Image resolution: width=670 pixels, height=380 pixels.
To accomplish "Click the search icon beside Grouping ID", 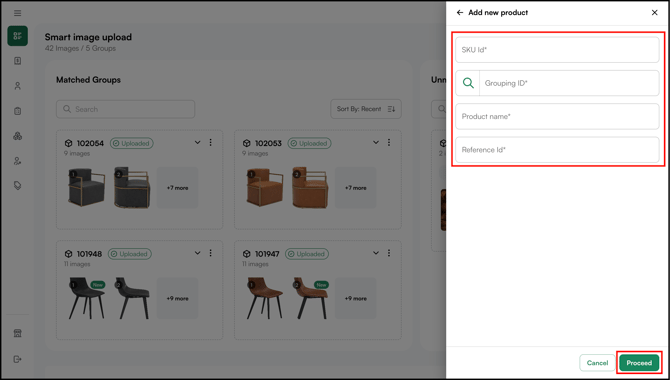I will coord(468,83).
